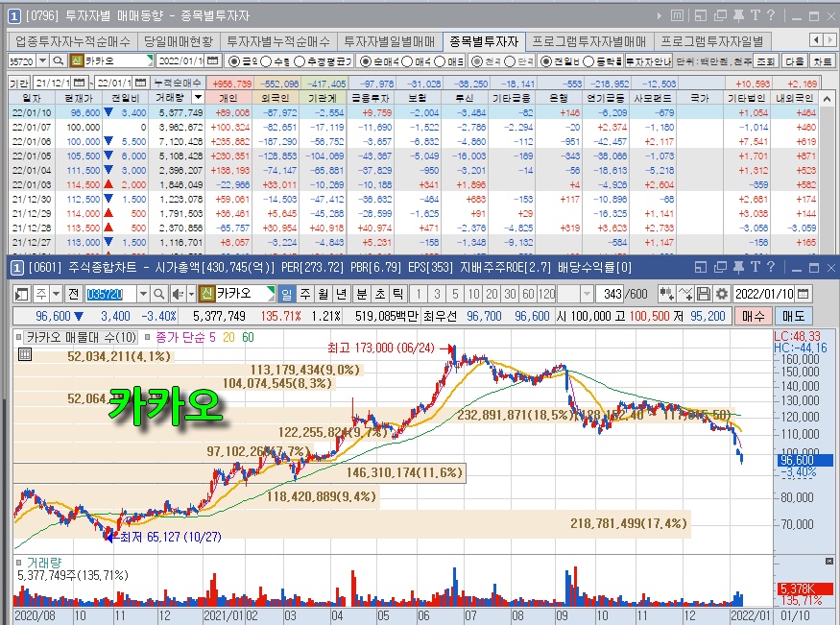Viewport: 840px width, 625px height.
Task: Click the 카카오 매물대 수(10) indicator label
Action: (x=82, y=337)
